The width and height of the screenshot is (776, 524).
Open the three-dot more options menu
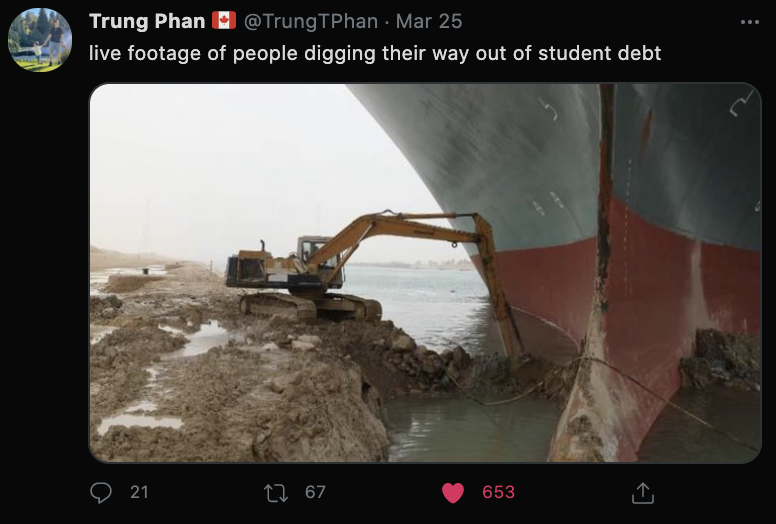750,22
